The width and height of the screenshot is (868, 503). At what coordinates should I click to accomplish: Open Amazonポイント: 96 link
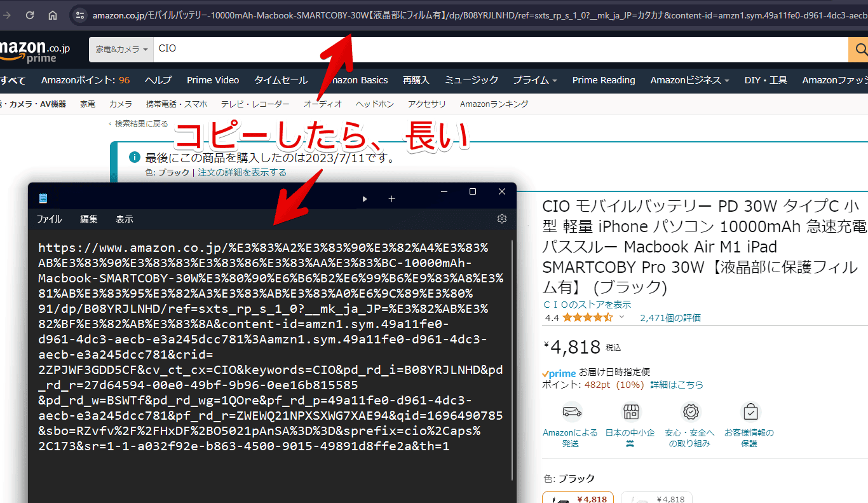(x=85, y=80)
